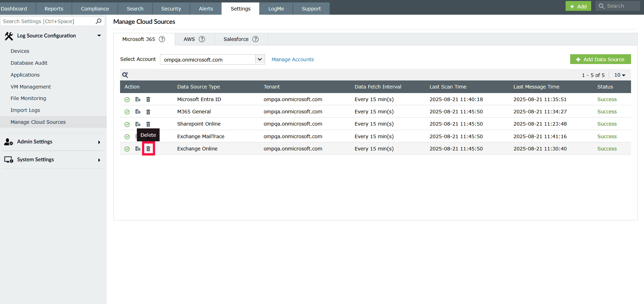Click the Tenant column header
Screen dimensions: 644x304
(272, 87)
